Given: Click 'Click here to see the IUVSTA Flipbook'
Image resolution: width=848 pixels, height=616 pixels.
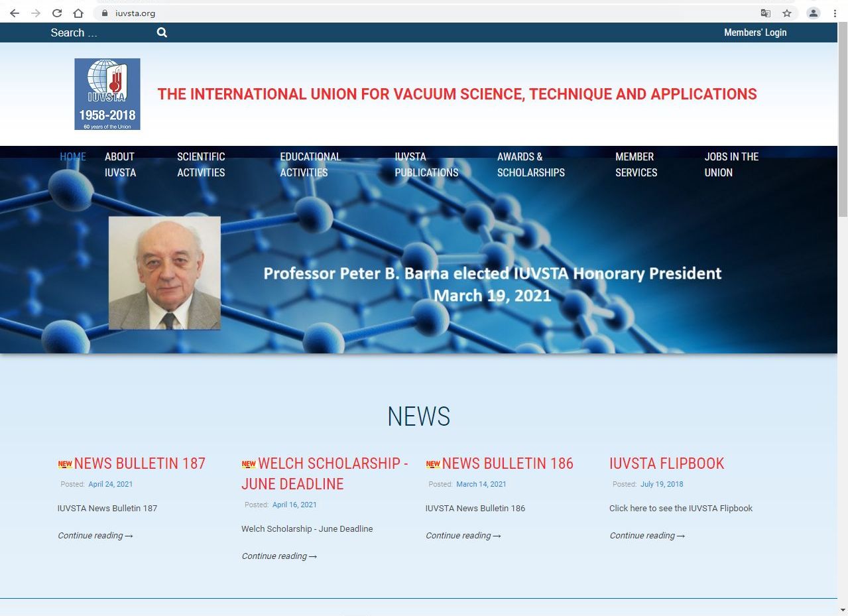Looking at the screenshot, I should pos(681,509).
